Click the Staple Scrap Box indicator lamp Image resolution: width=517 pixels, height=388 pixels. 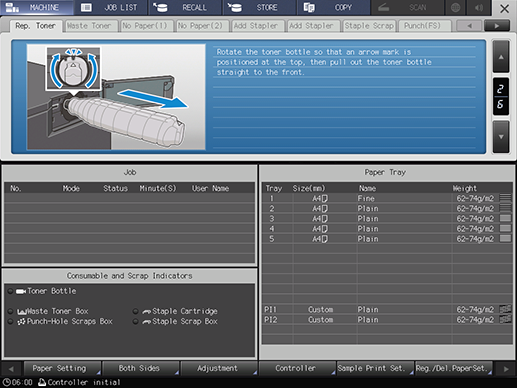coord(135,322)
